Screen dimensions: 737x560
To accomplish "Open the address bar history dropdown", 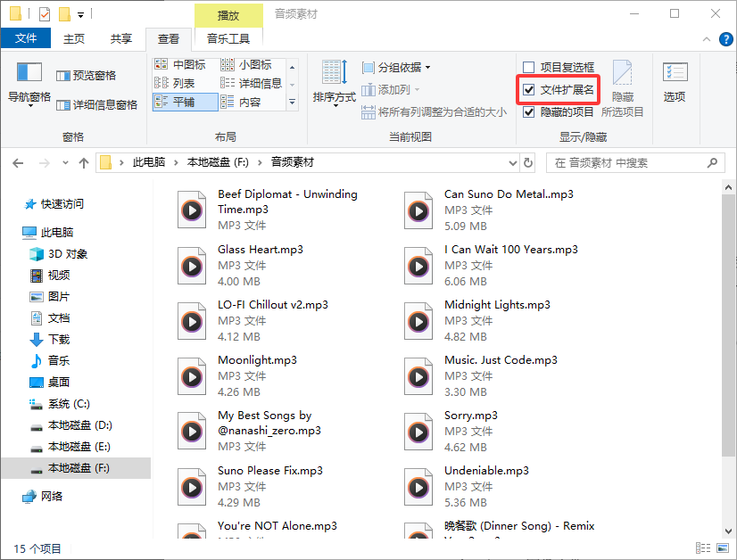I will point(513,163).
